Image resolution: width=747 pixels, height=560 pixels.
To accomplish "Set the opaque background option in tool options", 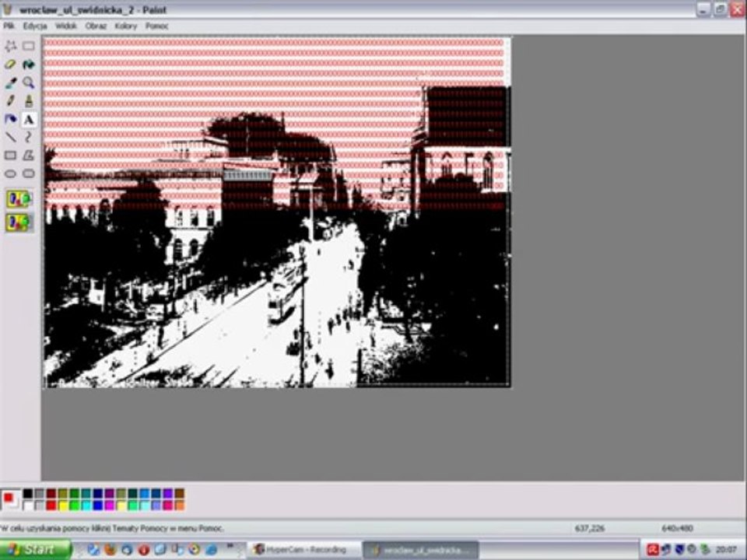I will (x=19, y=199).
